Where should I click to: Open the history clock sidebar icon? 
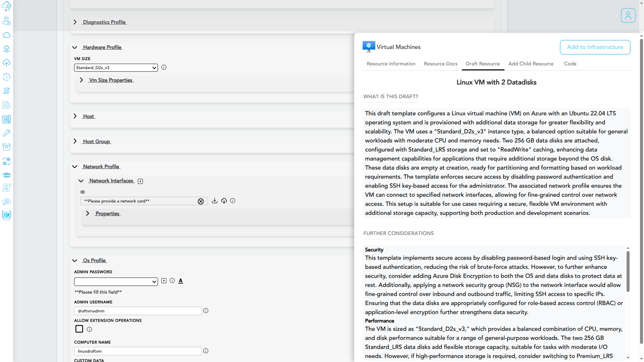(x=6, y=77)
